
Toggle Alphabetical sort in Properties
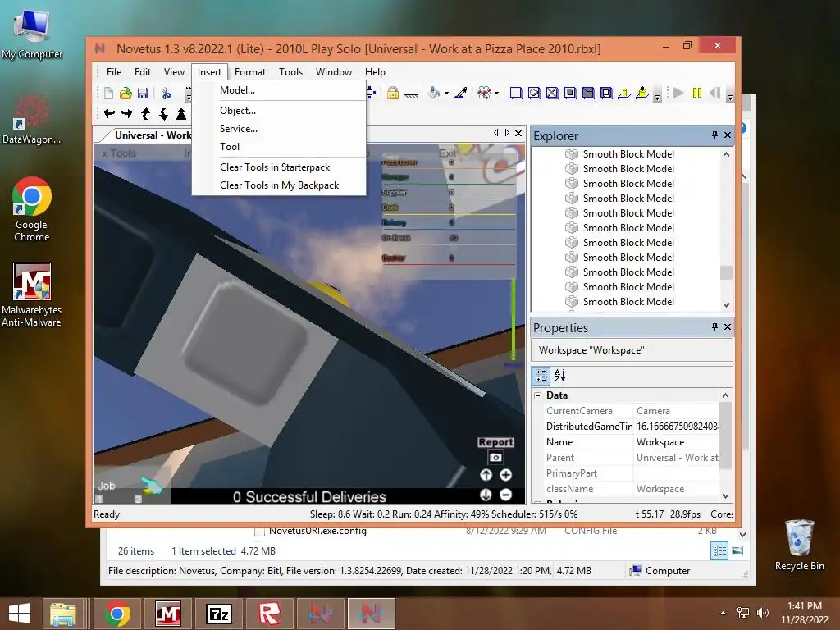559,376
